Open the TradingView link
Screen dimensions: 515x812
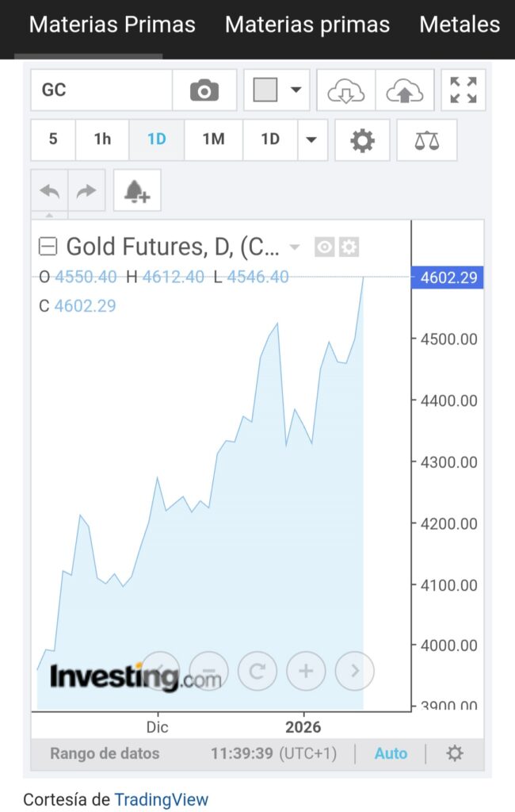[x=161, y=800]
